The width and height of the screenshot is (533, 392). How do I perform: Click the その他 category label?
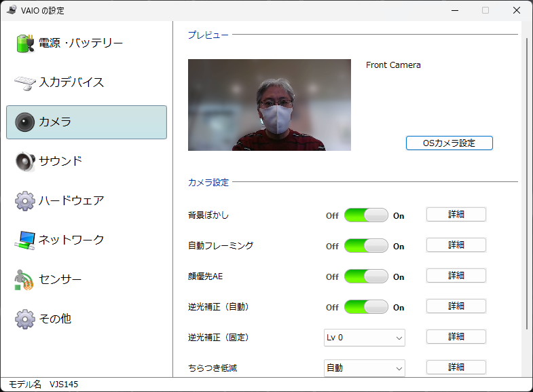[x=55, y=319]
